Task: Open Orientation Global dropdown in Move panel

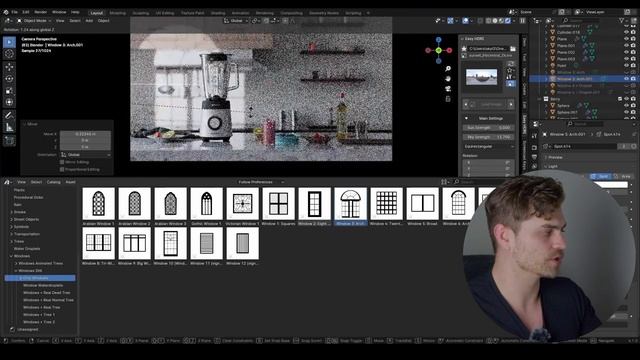Action: pyautogui.click(x=85, y=155)
